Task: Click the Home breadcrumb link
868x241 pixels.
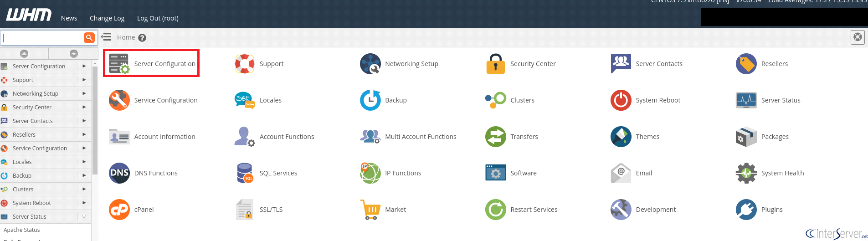Action: click(x=126, y=37)
